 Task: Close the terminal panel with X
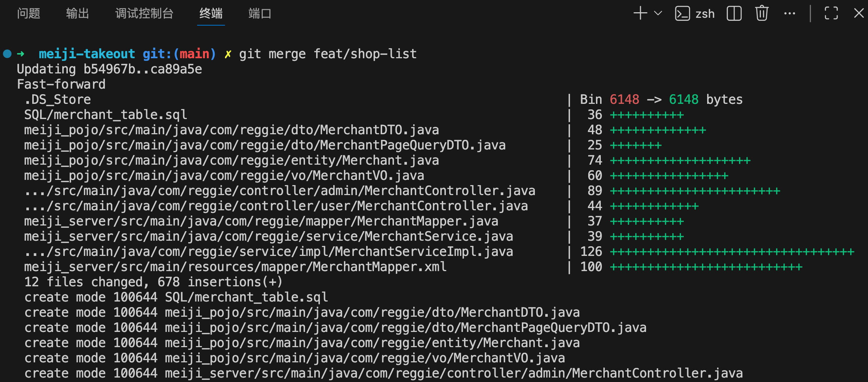tap(859, 14)
